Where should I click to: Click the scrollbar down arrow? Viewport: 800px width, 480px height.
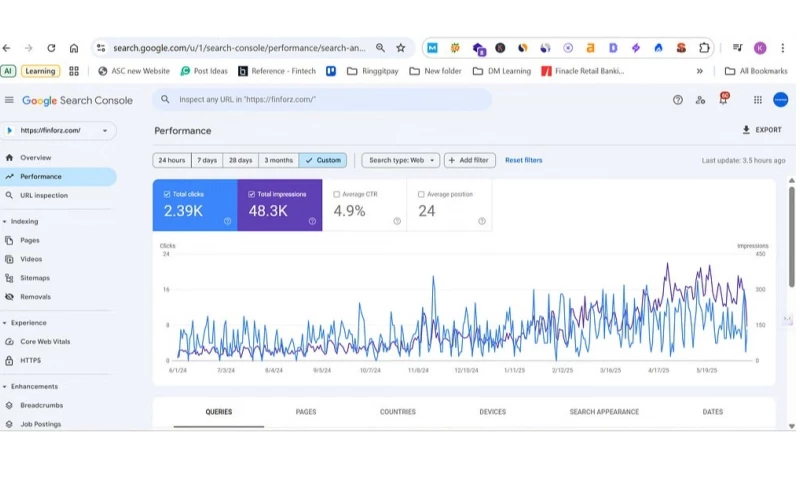pos(791,426)
